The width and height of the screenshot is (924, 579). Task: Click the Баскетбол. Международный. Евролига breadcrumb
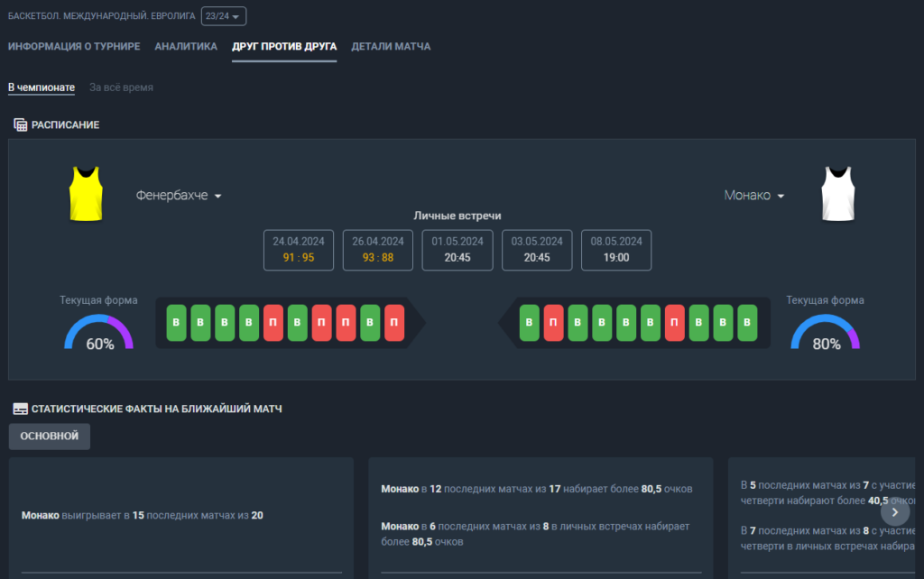(101, 16)
